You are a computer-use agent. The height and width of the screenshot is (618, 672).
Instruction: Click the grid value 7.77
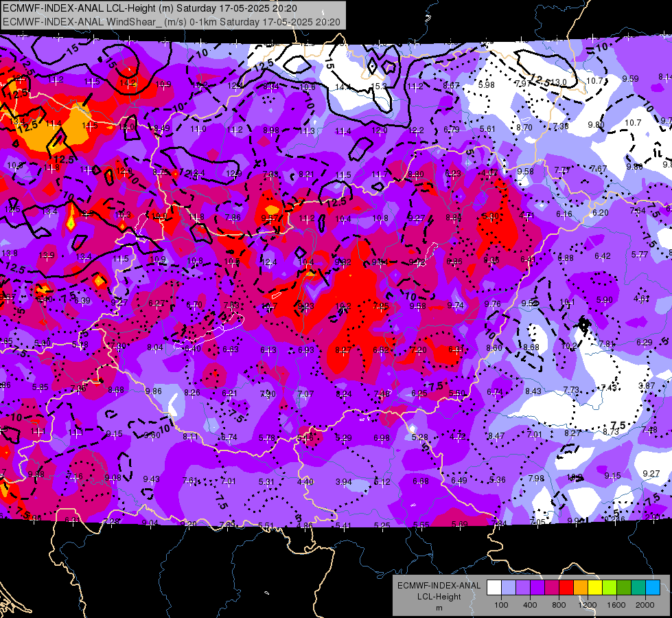(562, 170)
